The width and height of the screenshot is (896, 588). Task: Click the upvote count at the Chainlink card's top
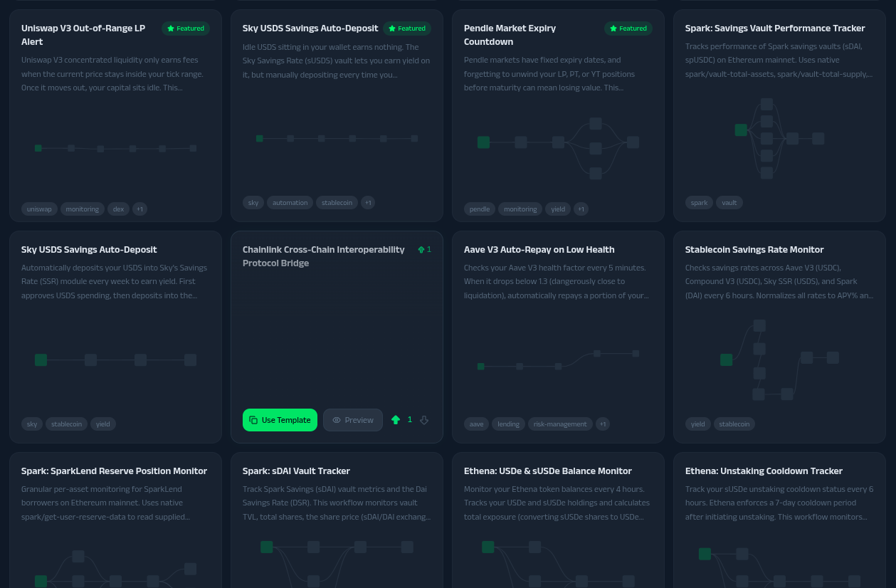[x=424, y=250]
